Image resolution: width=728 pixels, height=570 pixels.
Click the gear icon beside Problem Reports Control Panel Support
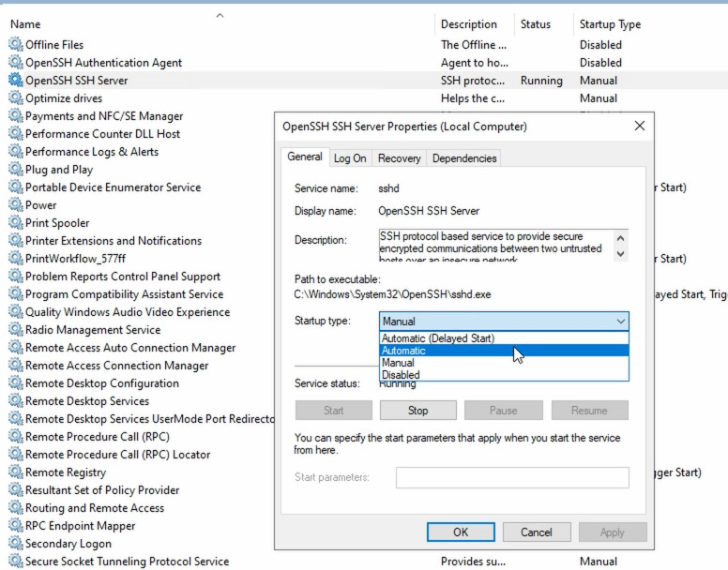[x=15, y=277]
